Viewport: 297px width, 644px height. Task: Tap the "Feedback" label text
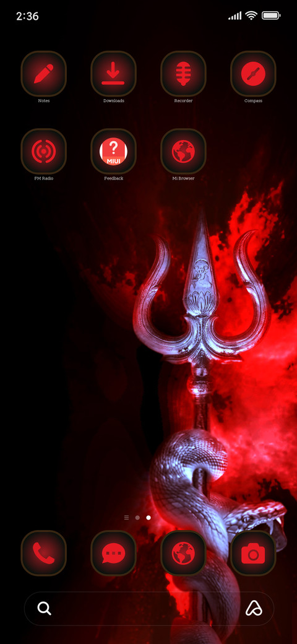tap(114, 179)
